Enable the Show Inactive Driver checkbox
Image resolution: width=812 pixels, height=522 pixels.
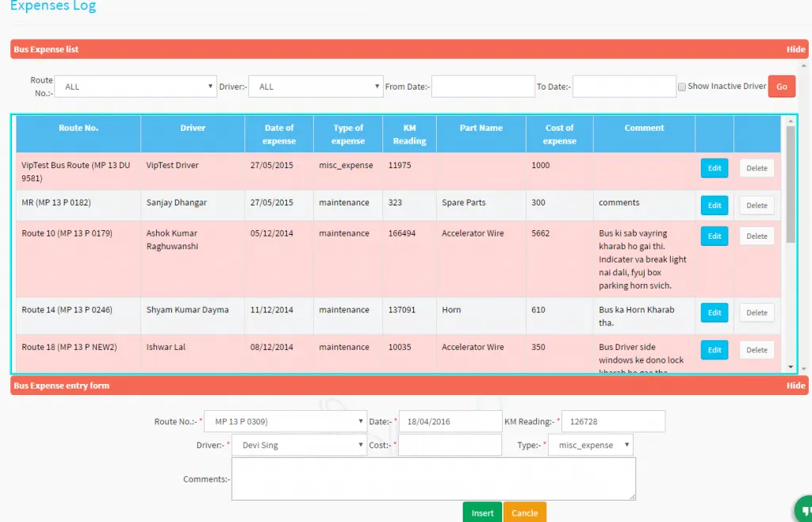pos(682,86)
